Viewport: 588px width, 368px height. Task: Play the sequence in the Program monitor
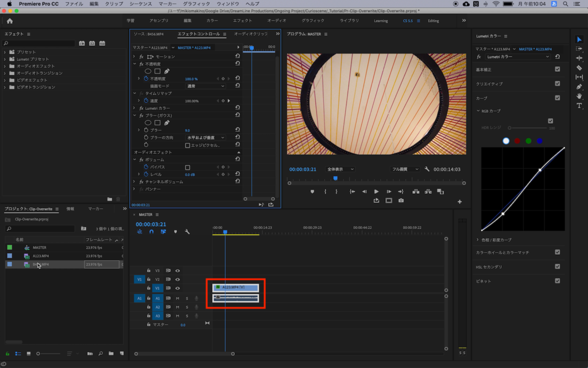376,191
